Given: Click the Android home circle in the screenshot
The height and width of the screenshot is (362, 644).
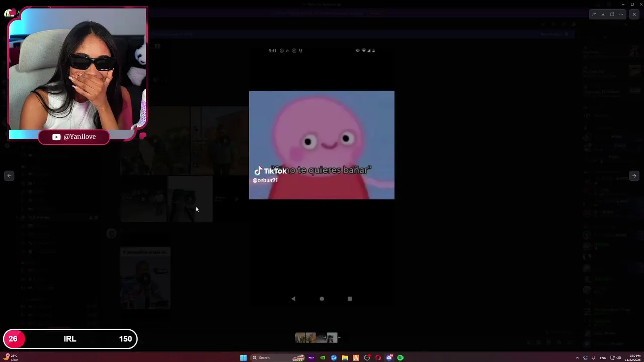Looking at the screenshot, I should [321, 299].
